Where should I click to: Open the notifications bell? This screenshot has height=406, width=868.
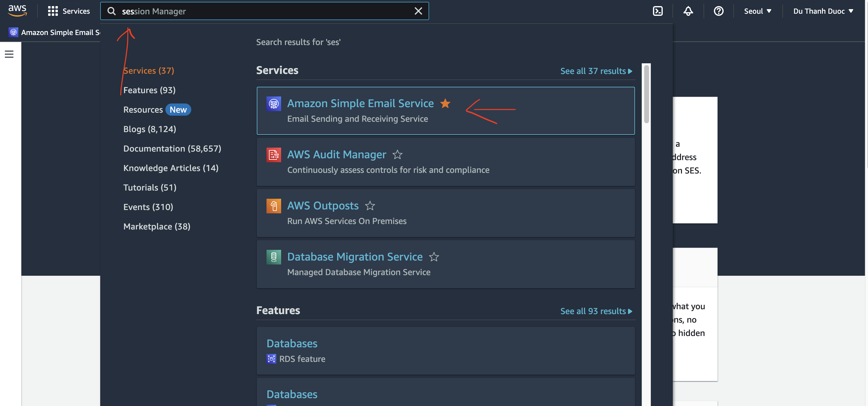(688, 11)
